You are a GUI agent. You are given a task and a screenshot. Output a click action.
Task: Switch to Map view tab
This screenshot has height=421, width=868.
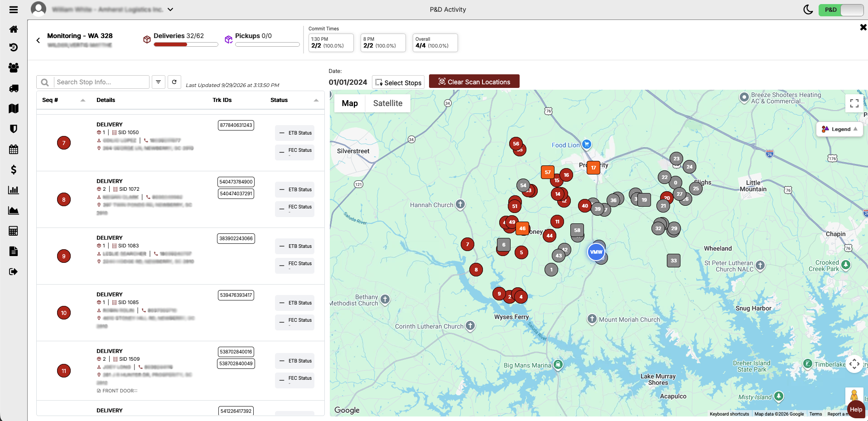tap(350, 103)
